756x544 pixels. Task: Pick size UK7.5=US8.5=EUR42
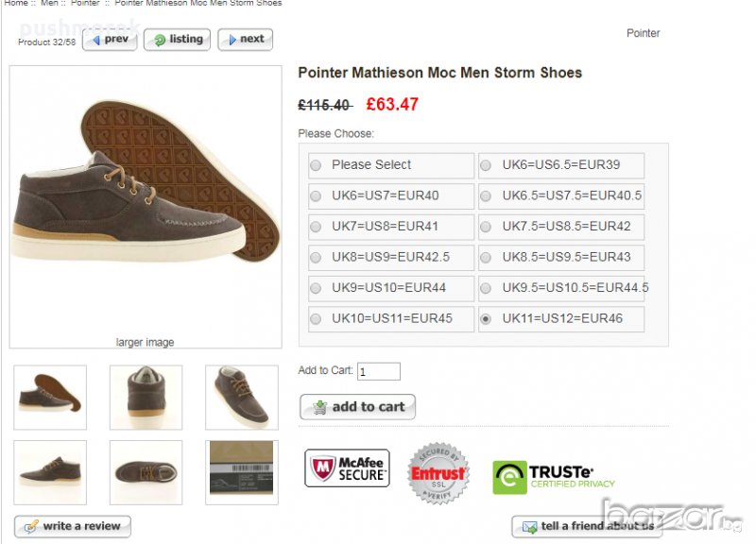pos(486,228)
